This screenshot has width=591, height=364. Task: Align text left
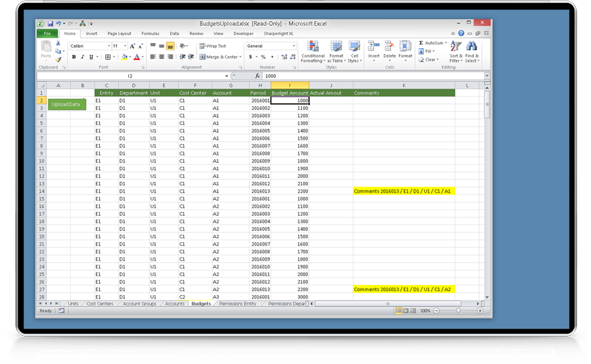(x=153, y=57)
